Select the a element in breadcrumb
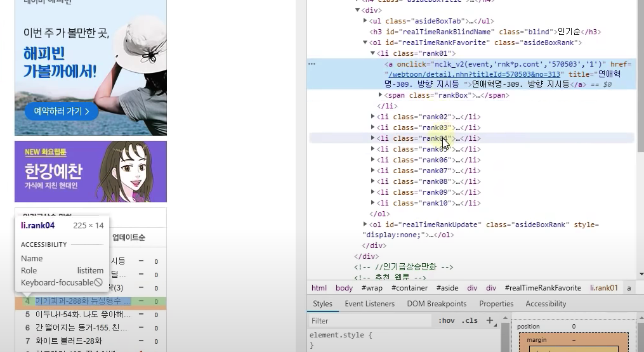 (x=629, y=288)
